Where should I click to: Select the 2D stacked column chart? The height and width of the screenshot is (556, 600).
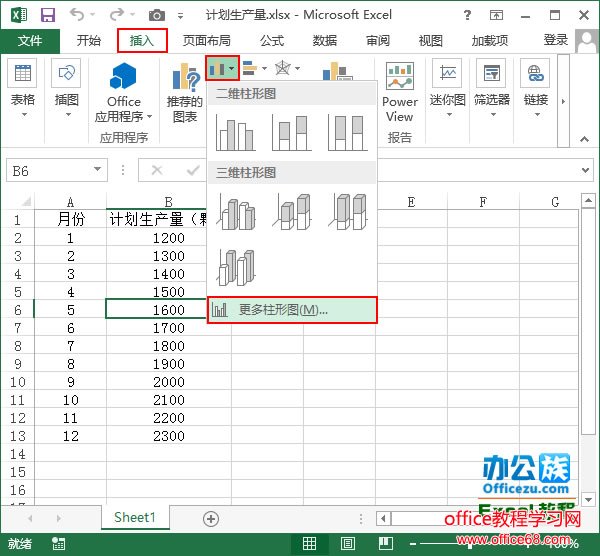(292, 132)
